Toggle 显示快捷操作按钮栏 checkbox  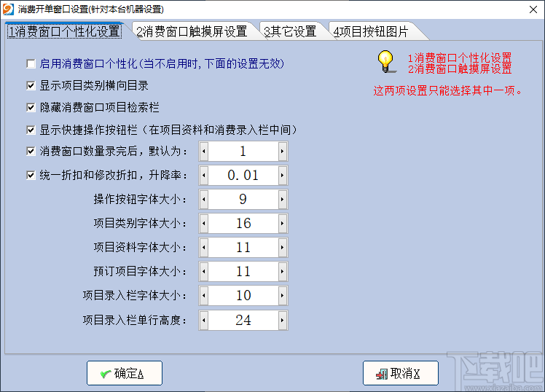click(x=31, y=130)
